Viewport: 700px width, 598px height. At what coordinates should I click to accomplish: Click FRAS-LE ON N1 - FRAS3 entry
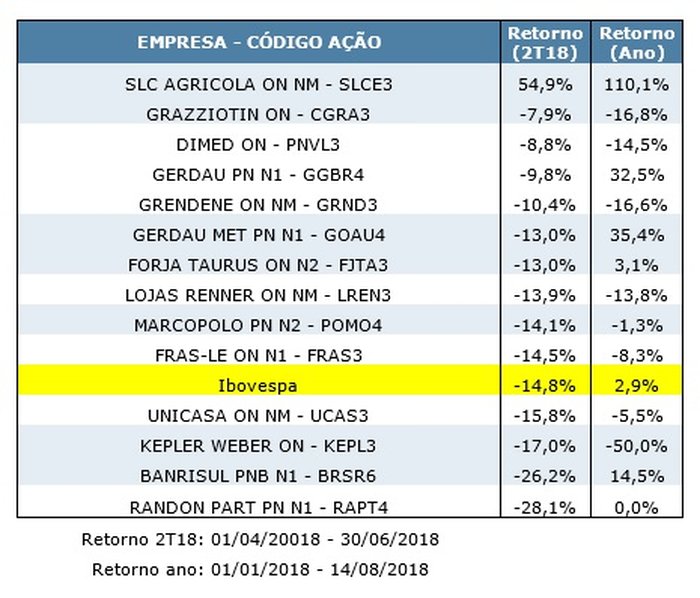pyautogui.click(x=259, y=355)
